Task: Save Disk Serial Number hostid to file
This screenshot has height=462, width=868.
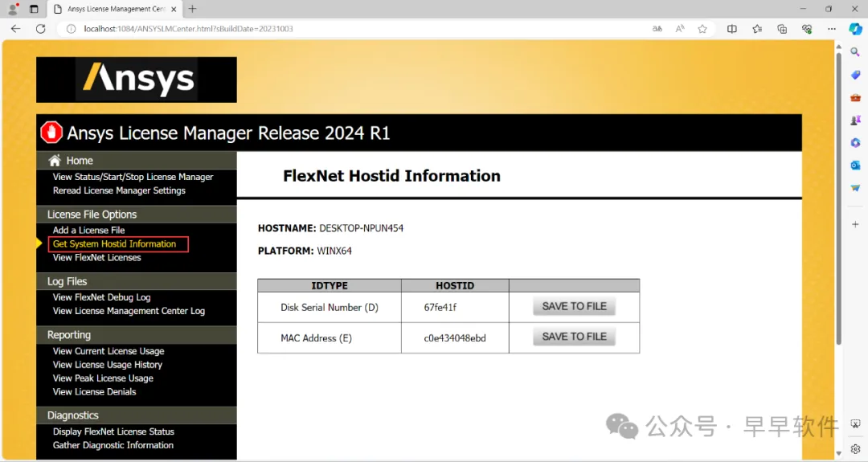Action: [x=574, y=306]
